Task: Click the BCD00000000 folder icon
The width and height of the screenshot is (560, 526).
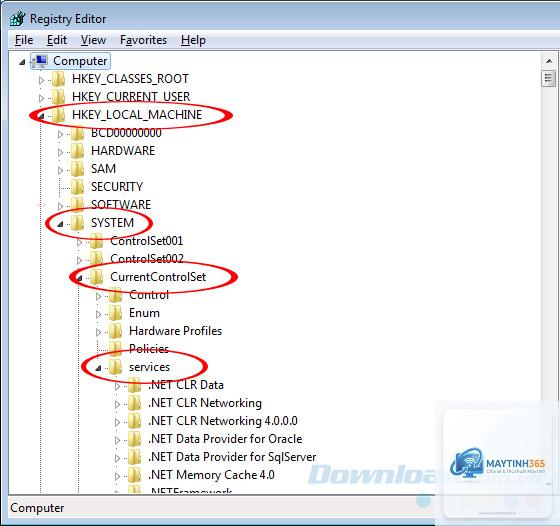Action: tap(77, 133)
